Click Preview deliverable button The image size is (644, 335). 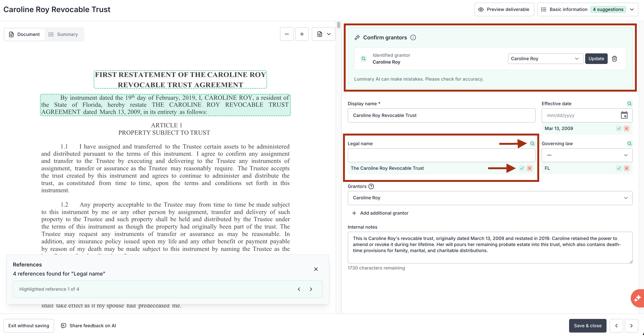[504, 9]
